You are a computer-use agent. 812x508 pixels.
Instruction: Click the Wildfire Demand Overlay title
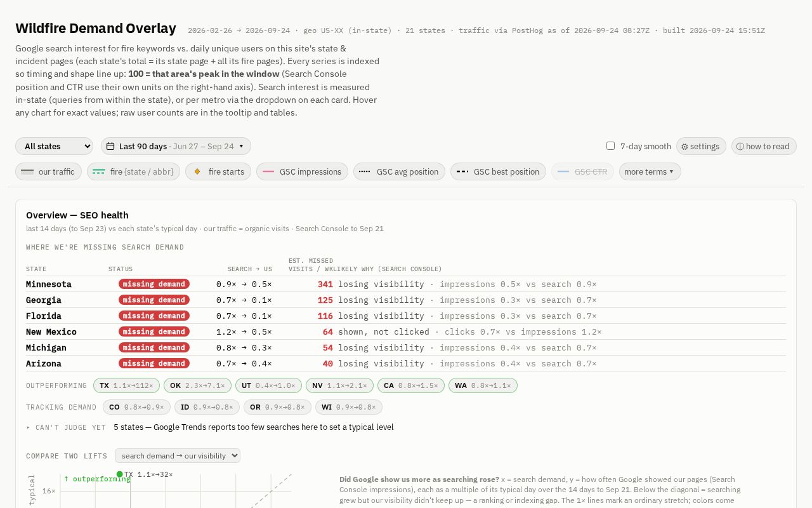(x=96, y=28)
